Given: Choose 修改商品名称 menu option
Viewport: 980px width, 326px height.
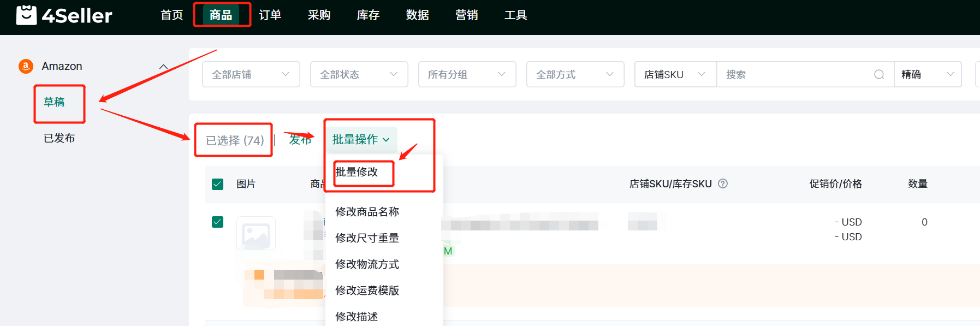Looking at the screenshot, I should (x=367, y=211).
